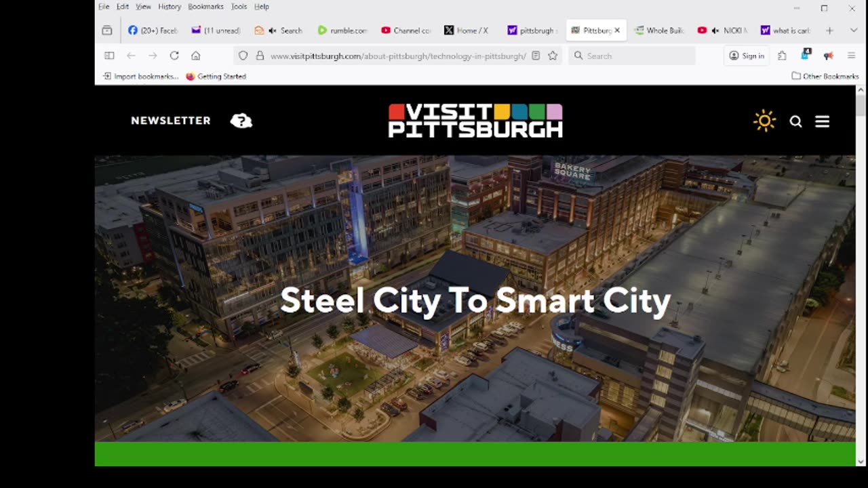This screenshot has width=868, height=488.
Task: Open the Help menu
Action: (x=262, y=7)
